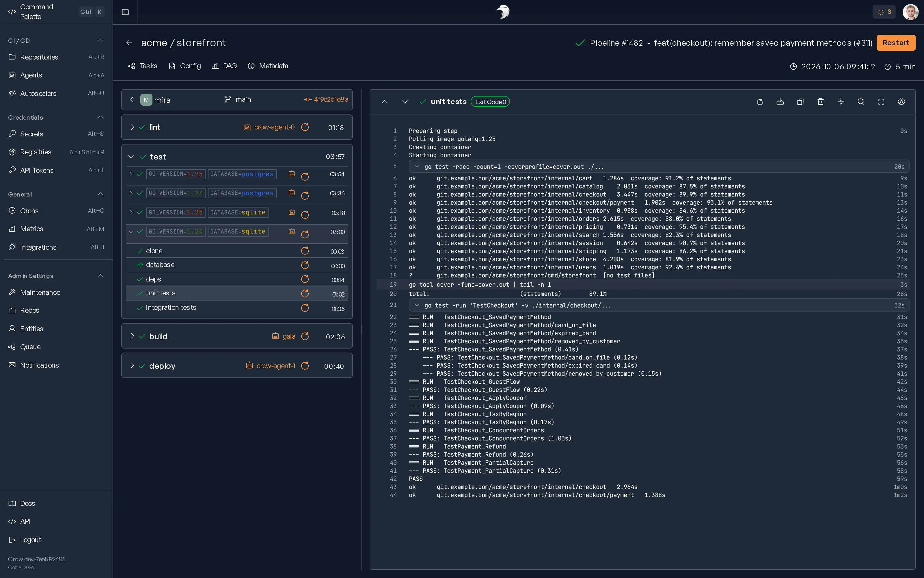Toggle the sidebar panel icon
This screenshot has height=578, width=924.
click(125, 12)
